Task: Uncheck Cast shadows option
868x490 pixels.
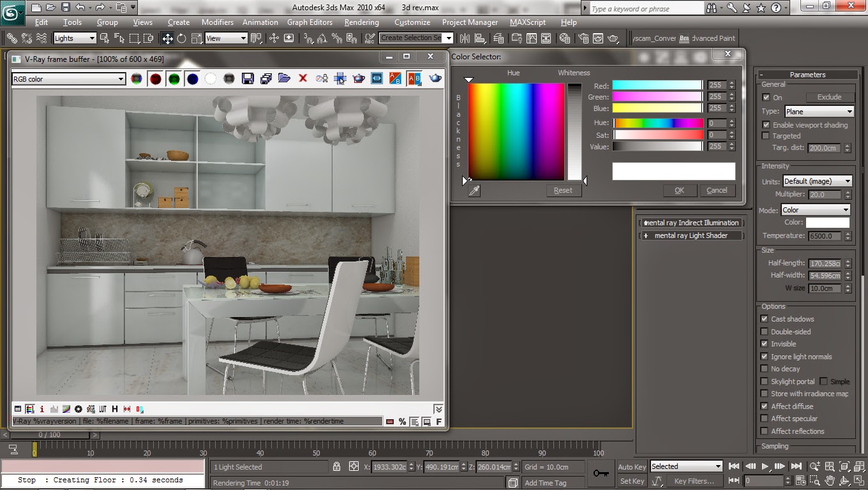Action: click(x=765, y=319)
